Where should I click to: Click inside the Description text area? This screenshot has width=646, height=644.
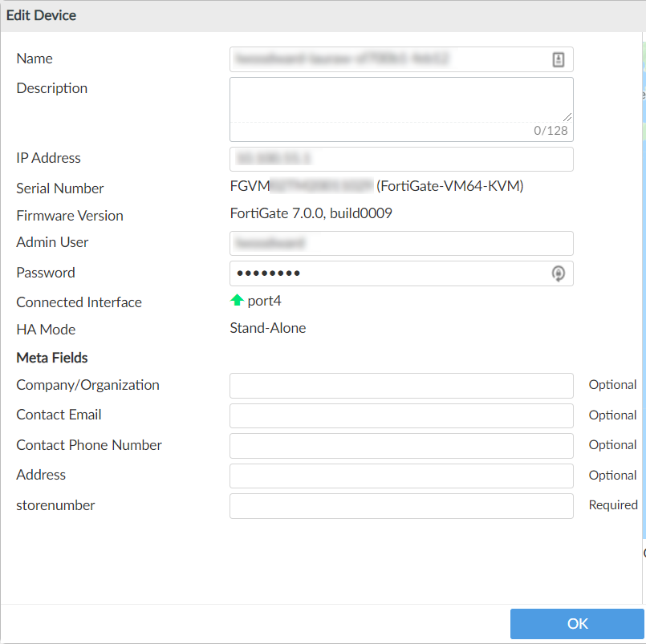(x=401, y=98)
